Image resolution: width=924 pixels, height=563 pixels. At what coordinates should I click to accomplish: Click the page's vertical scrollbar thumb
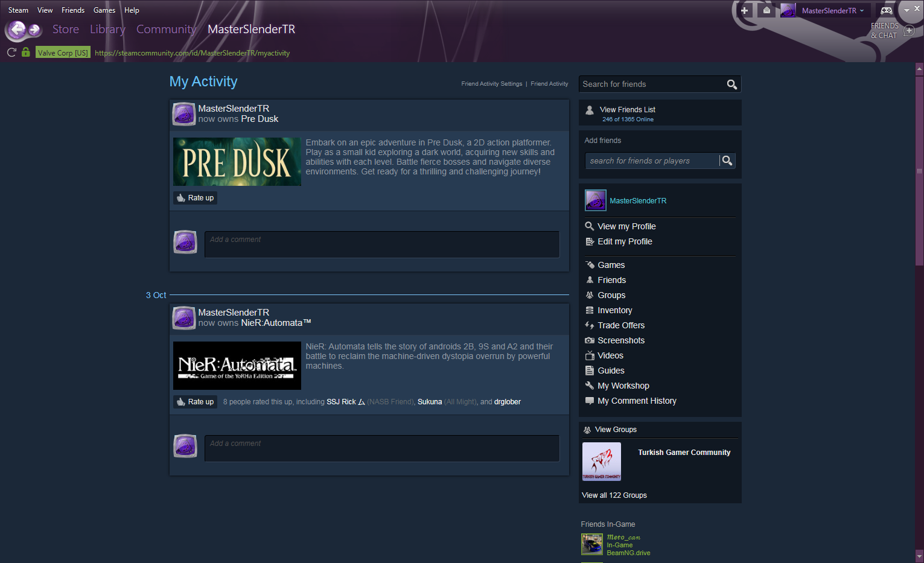[x=919, y=170]
